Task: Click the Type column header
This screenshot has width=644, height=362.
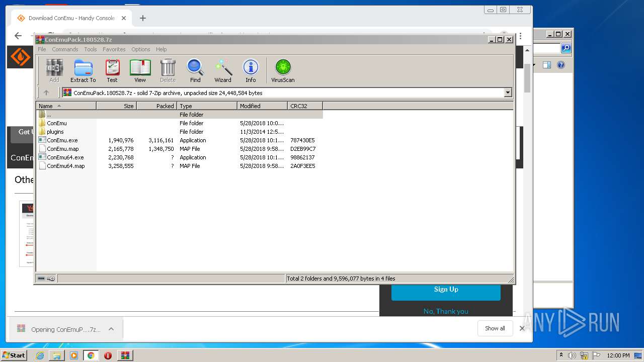Action: (x=207, y=106)
